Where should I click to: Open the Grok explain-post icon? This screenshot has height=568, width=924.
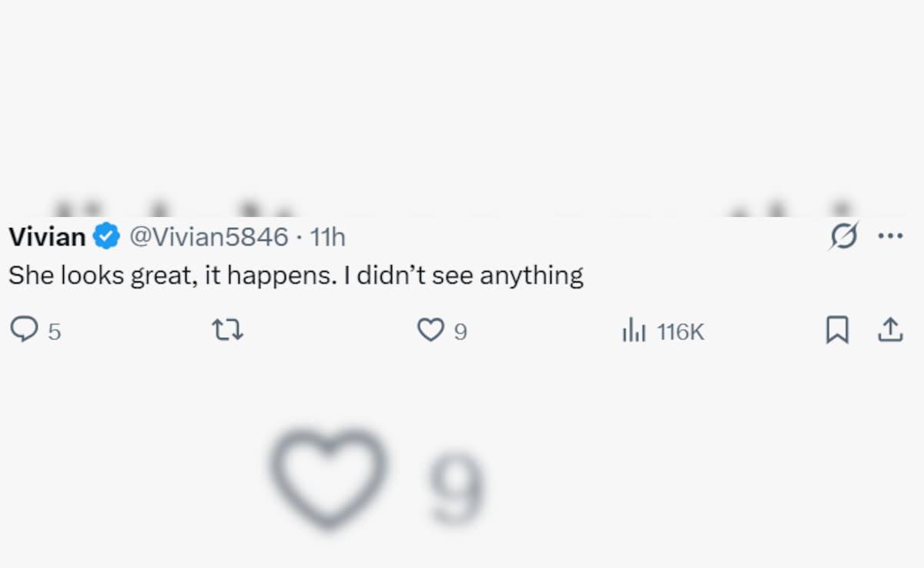(843, 237)
